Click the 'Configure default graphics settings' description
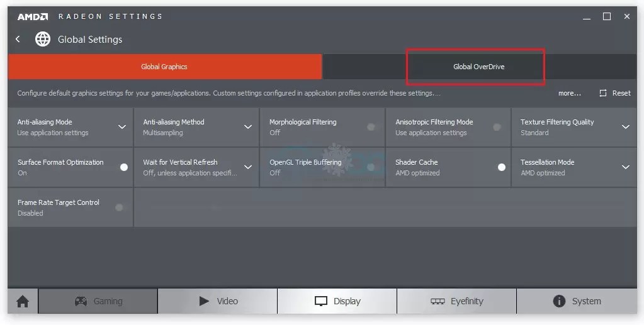This screenshot has width=644, height=325. pos(229,93)
